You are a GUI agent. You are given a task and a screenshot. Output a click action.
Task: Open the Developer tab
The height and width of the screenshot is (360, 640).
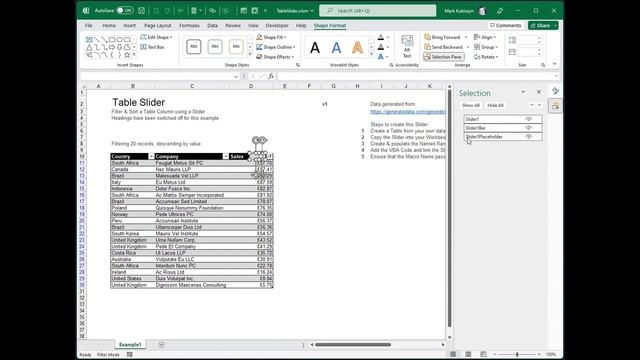(x=277, y=25)
